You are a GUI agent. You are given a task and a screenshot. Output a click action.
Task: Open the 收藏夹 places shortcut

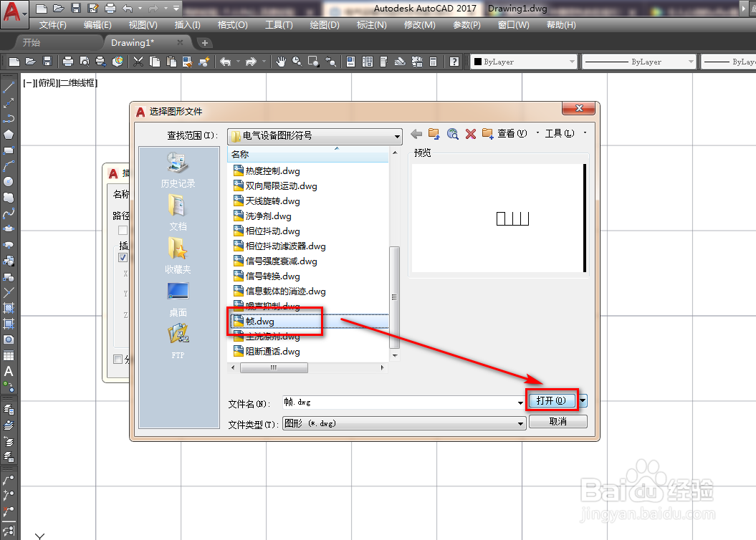(178, 256)
